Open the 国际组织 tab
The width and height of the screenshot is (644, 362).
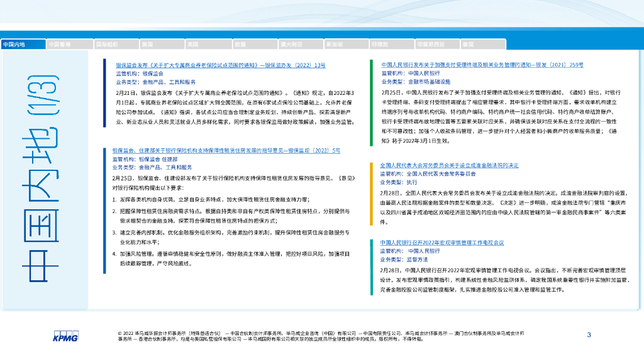[115, 45]
